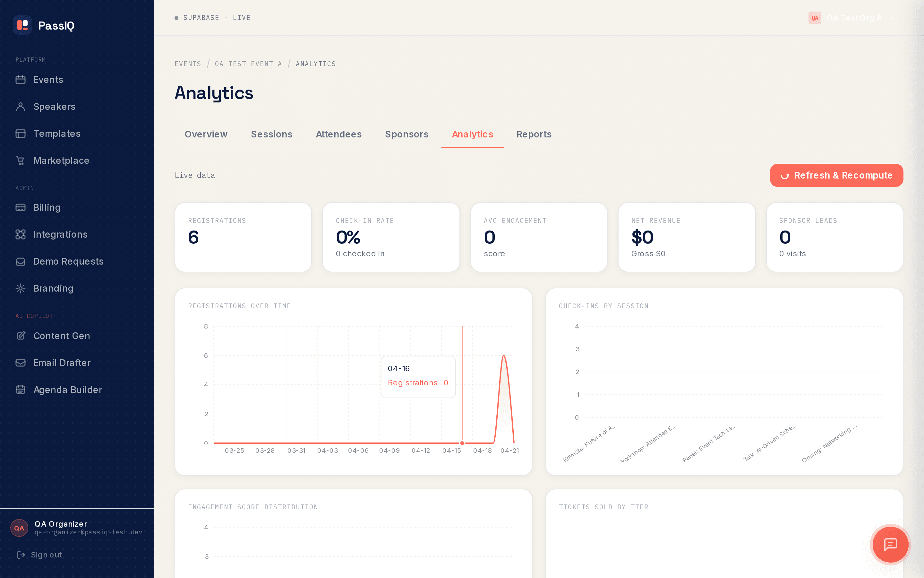The width and height of the screenshot is (924, 578).
Task: Click the 'Gross $0' text
Action: [x=648, y=253]
